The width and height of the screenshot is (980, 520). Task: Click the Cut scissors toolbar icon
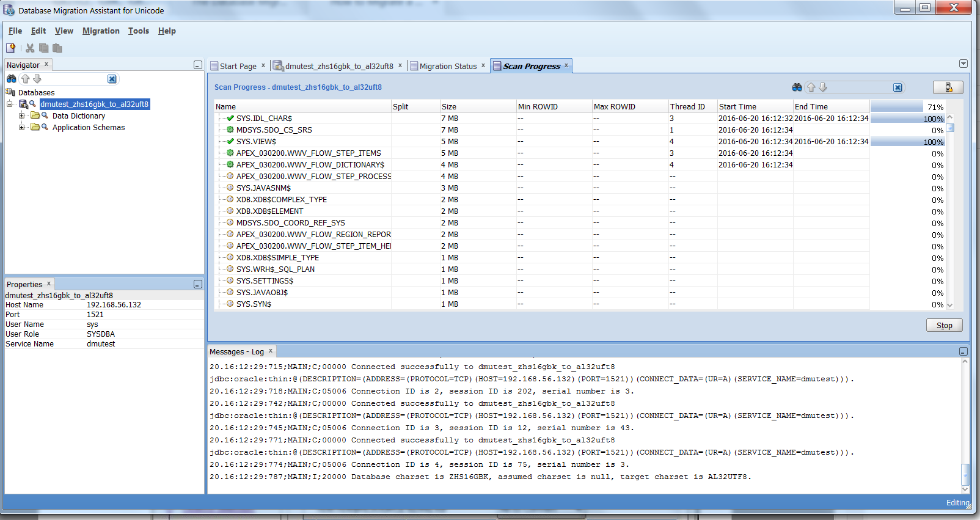pos(30,48)
